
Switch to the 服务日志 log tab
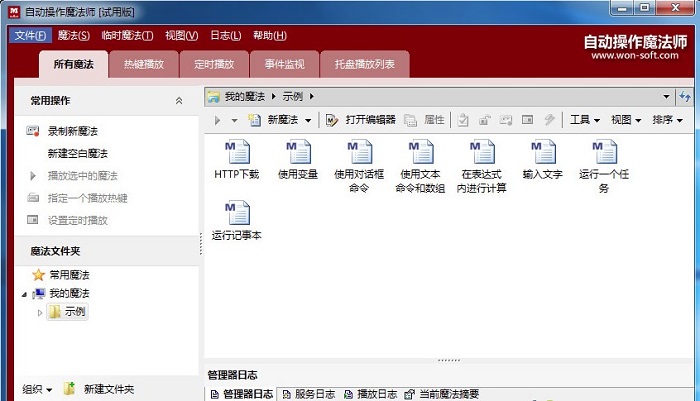[x=312, y=394]
